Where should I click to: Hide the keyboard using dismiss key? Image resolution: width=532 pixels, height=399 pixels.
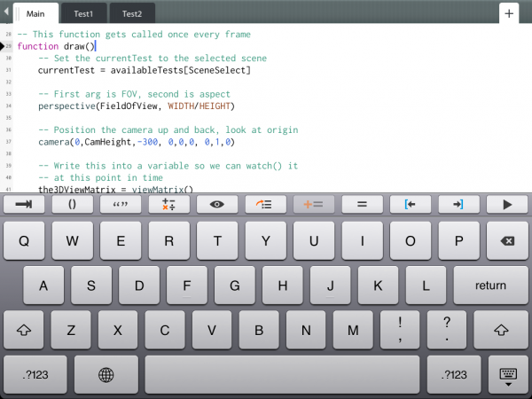point(507,375)
